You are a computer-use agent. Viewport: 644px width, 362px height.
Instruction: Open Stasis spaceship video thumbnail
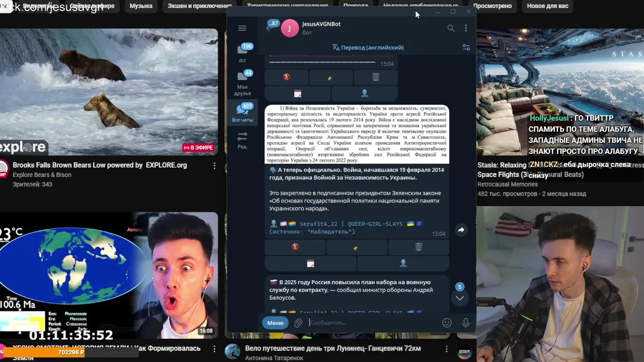point(560,92)
